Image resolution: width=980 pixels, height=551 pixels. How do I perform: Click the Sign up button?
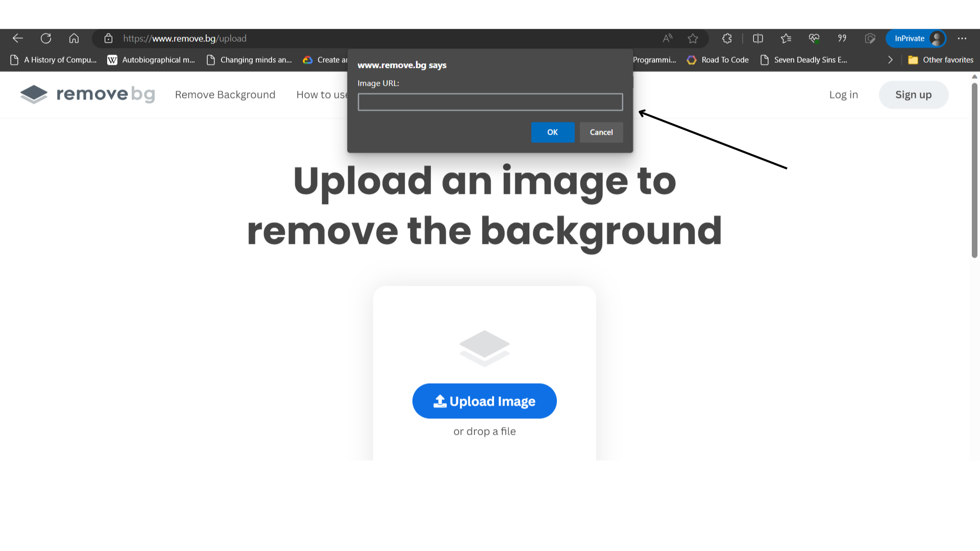tap(913, 95)
